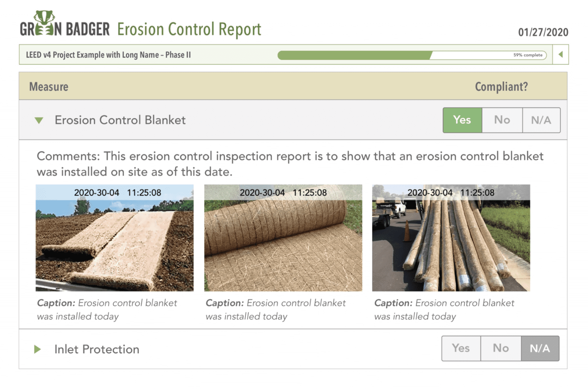
Task: Click the Measure column header
Action: click(49, 87)
